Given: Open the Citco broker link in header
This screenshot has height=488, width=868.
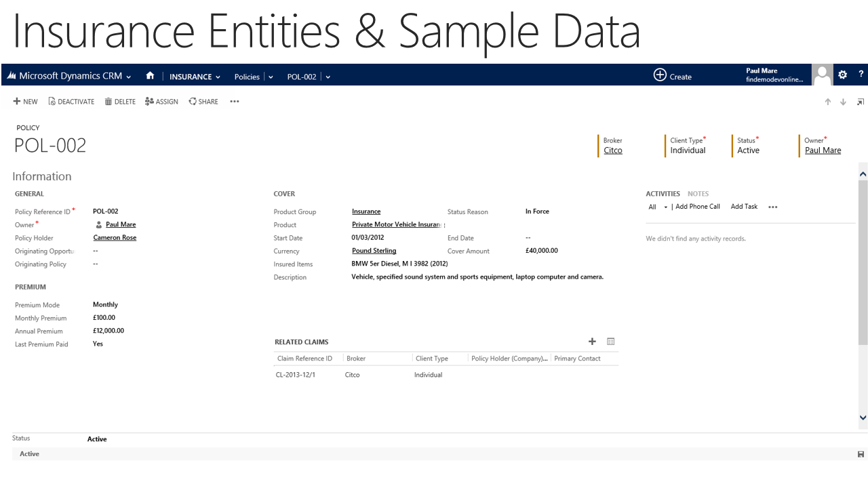Looking at the screenshot, I should (x=613, y=150).
